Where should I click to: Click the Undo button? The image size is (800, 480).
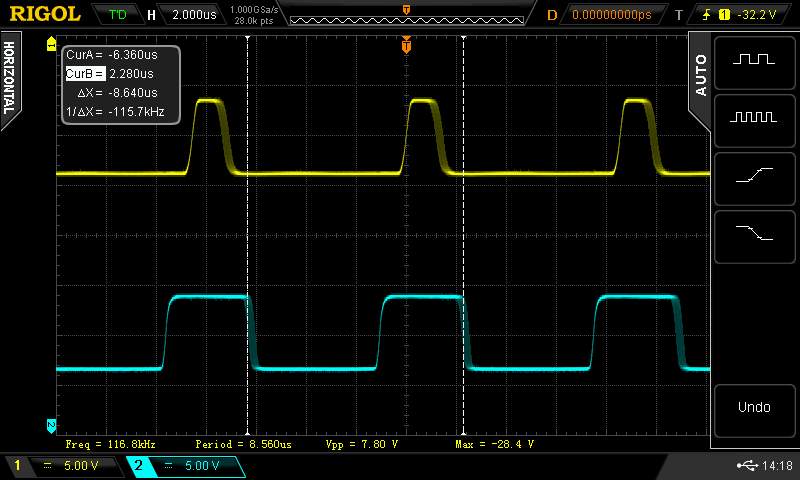click(753, 407)
